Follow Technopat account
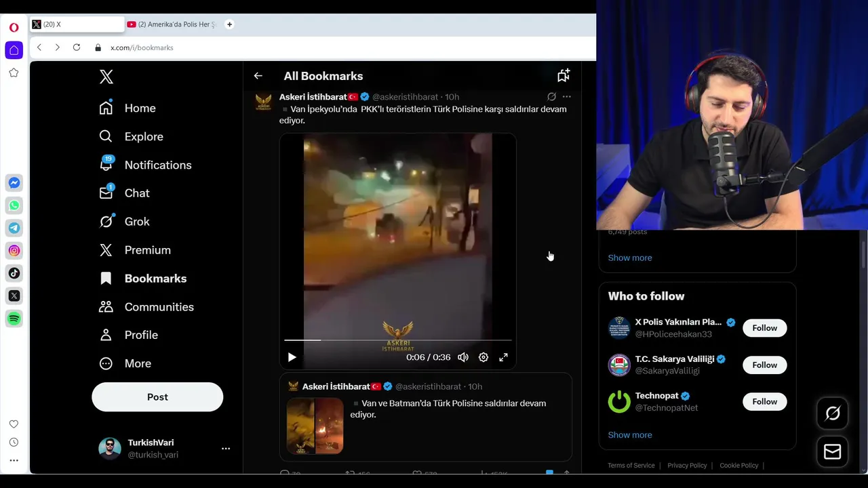 pos(764,401)
